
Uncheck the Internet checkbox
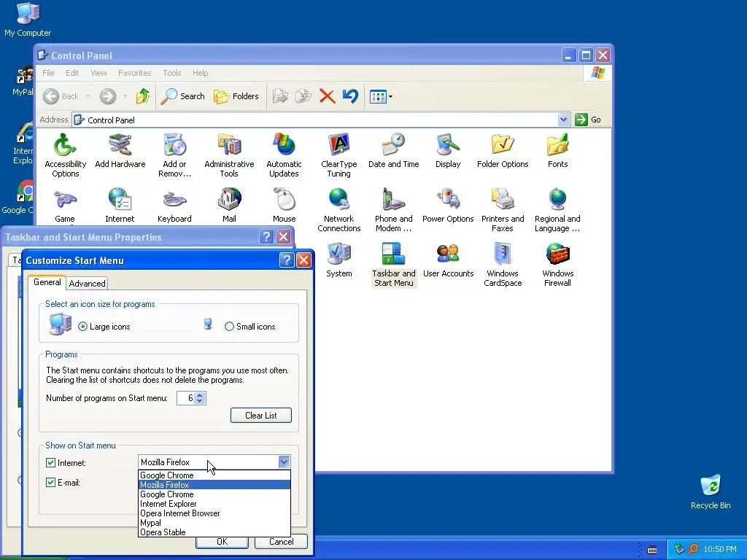[x=50, y=462]
